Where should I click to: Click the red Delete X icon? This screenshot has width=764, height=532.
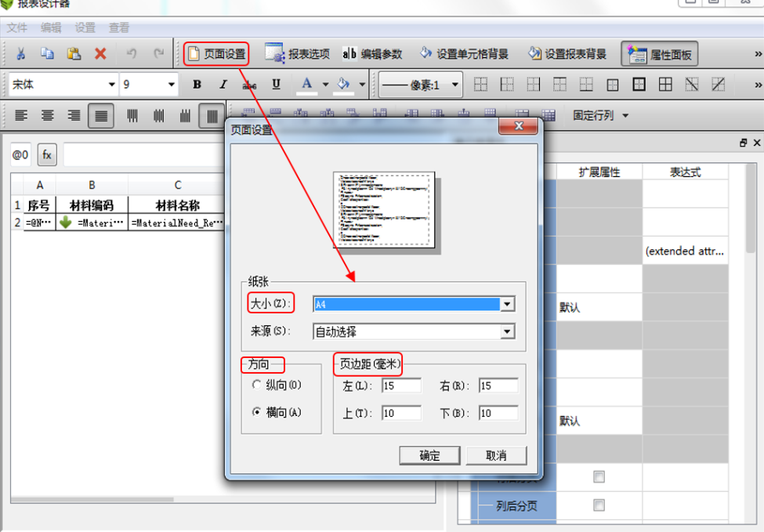click(x=100, y=53)
